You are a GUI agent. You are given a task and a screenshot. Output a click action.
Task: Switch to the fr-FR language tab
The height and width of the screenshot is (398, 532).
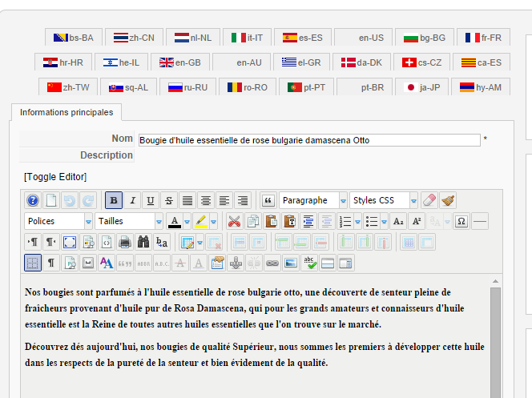(x=483, y=38)
